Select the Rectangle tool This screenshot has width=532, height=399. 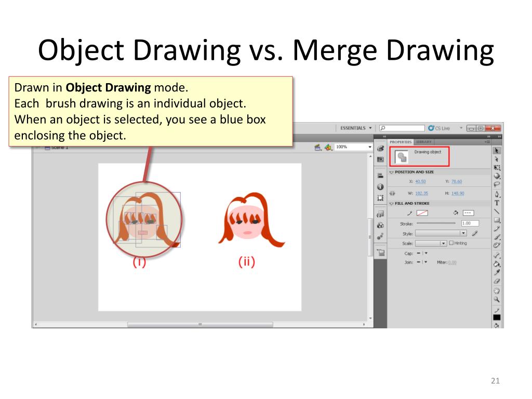[x=497, y=220]
